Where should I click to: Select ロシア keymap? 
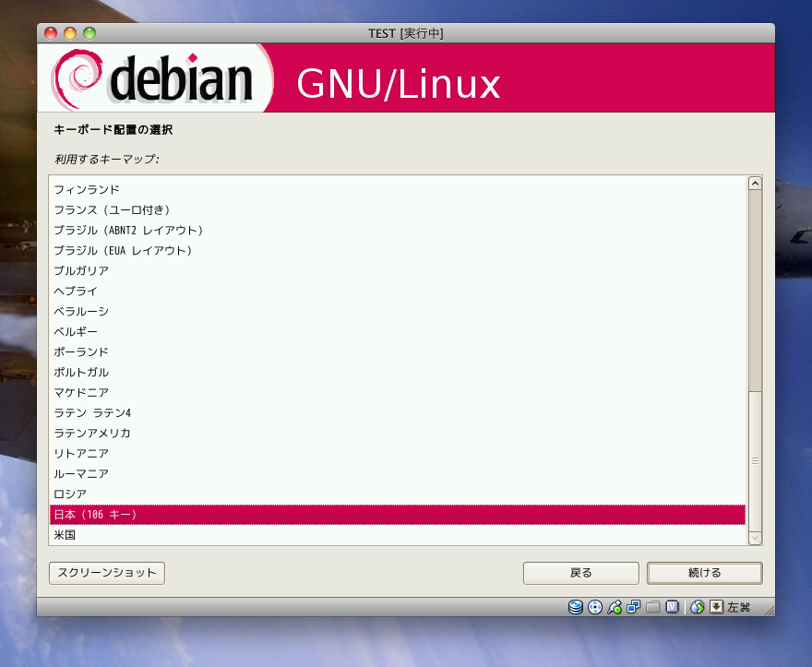pos(397,494)
